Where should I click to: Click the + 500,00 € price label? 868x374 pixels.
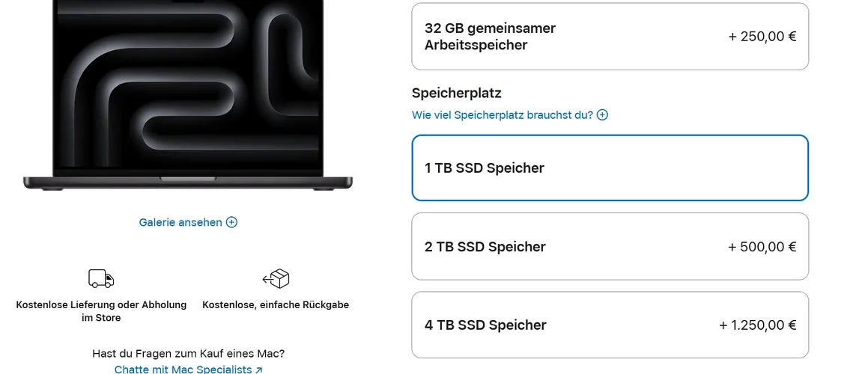tap(762, 247)
